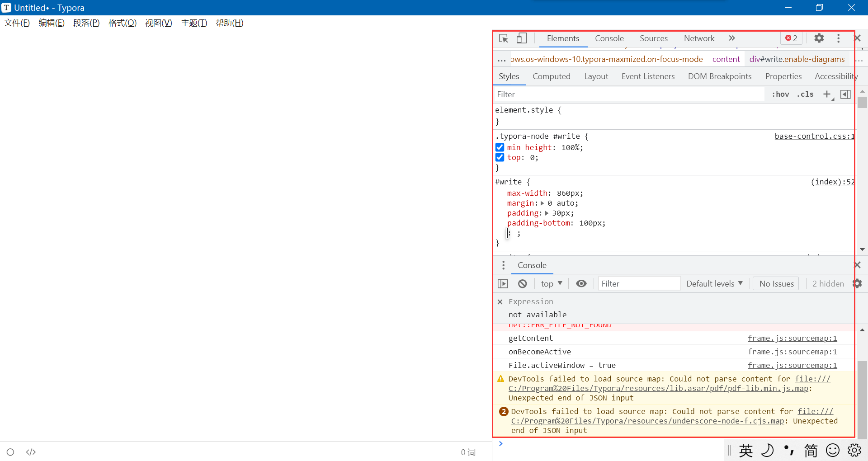Screen dimensions: 868x461
Task: Open the error count badge showing 2
Action: (x=792, y=38)
